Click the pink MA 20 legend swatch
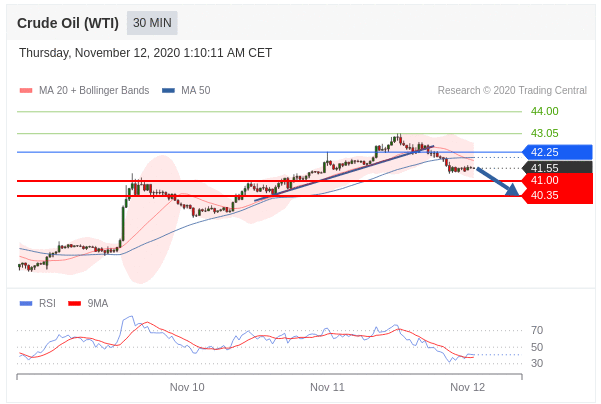The height and width of the screenshot is (404, 601). click(x=26, y=91)
